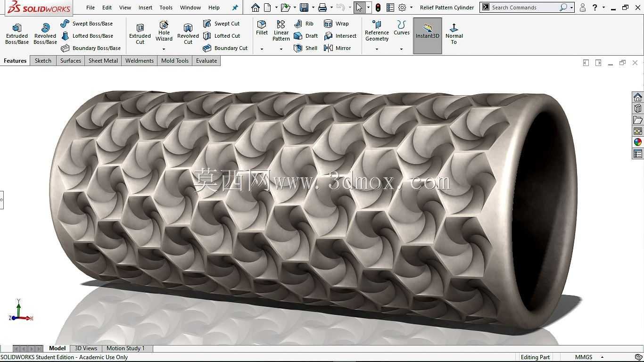Open the Motion Study 1 tab
The height and width of the screenshot is (362, 644).
tap(125, 348)
